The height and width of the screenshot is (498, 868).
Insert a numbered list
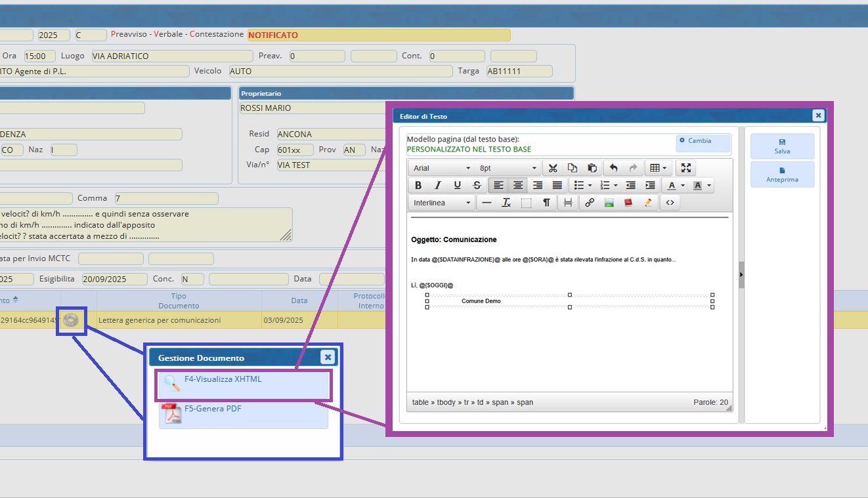click(x=605, y=186)
